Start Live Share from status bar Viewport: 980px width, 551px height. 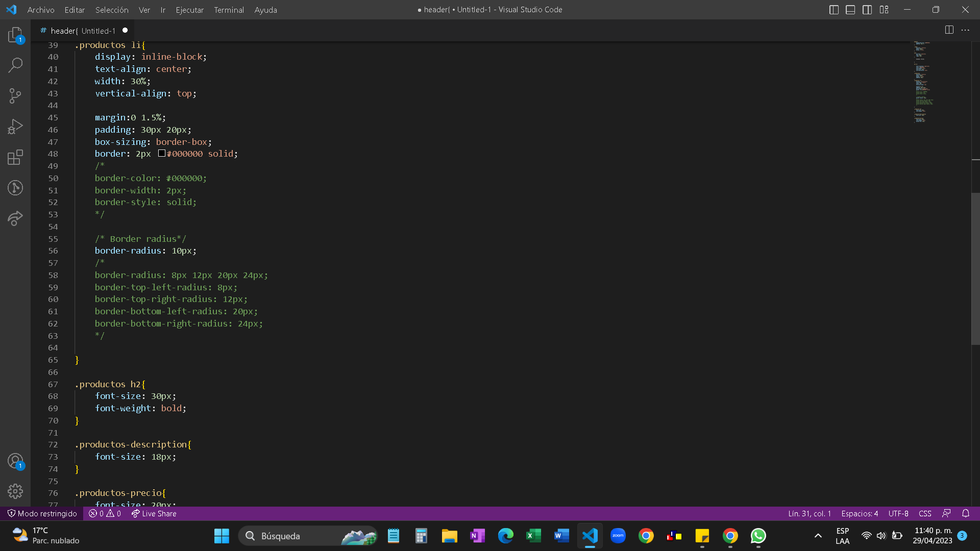[154, 513]
